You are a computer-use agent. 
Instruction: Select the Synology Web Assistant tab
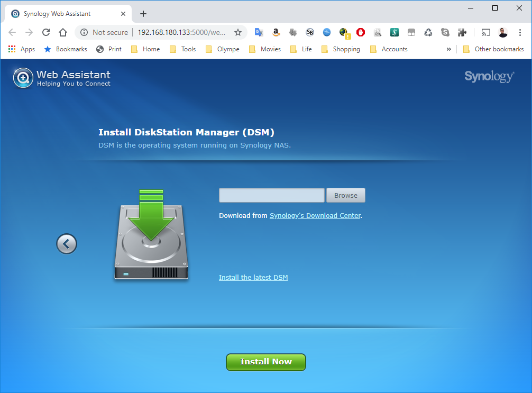[x=68, y=14]
